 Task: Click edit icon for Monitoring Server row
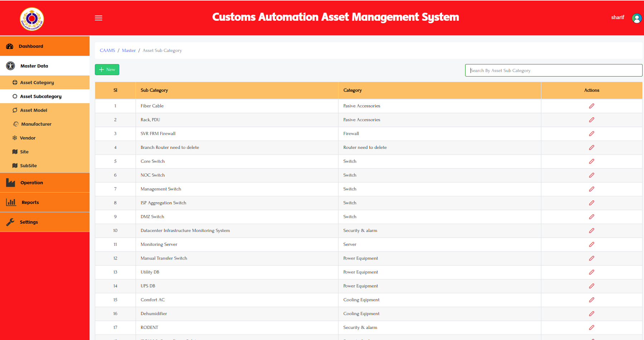tap(591, 244)
